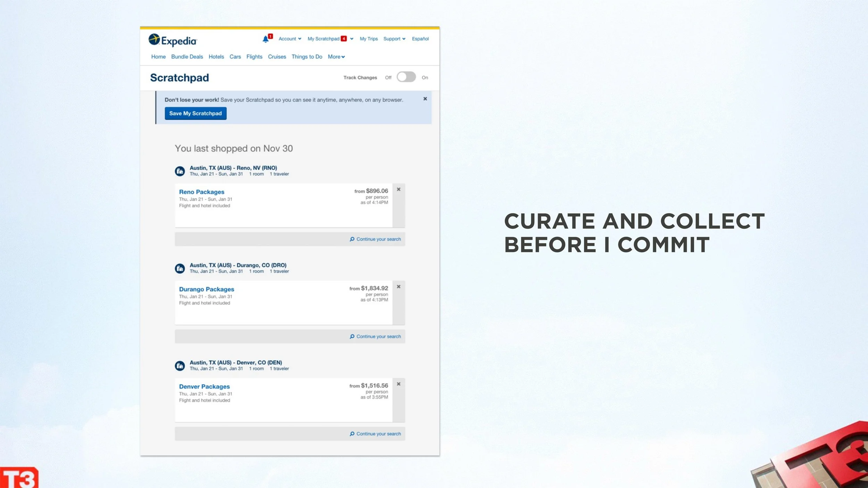Set Track Changes to On label

click(425, 78)
